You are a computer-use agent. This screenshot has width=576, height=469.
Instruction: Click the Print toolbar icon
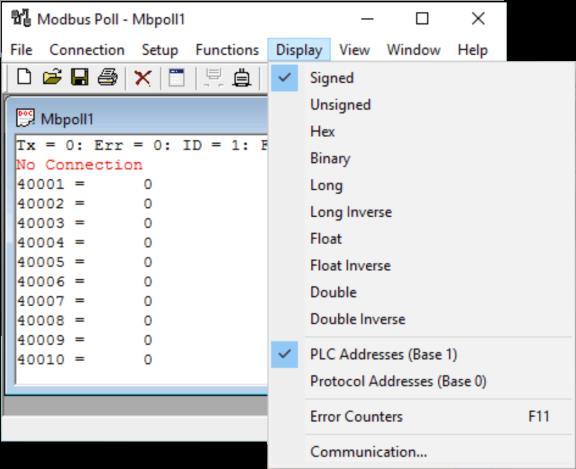click(107, 77)
